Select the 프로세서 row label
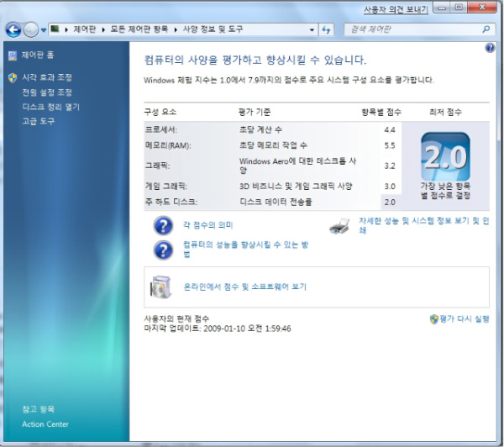504x447 pixels. 161,129
